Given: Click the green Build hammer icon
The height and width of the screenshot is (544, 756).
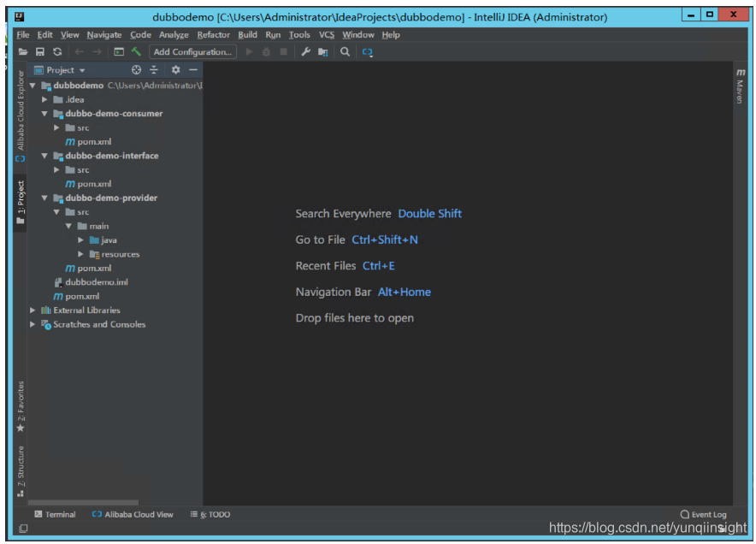Looking at the screenshot, I should pos(137,51).
